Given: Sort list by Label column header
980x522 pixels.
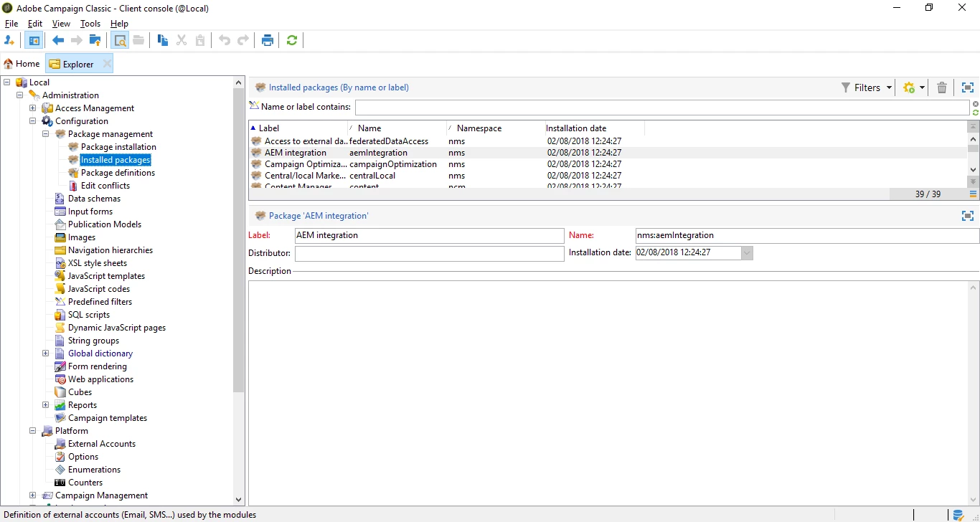Looking at the screenshot, I should coord(298,128).
